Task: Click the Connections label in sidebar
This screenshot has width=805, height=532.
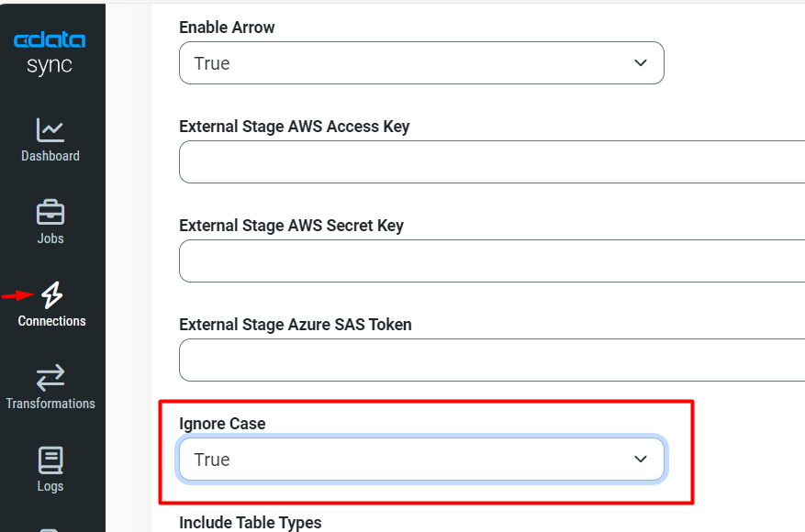Action: [51, 321]
